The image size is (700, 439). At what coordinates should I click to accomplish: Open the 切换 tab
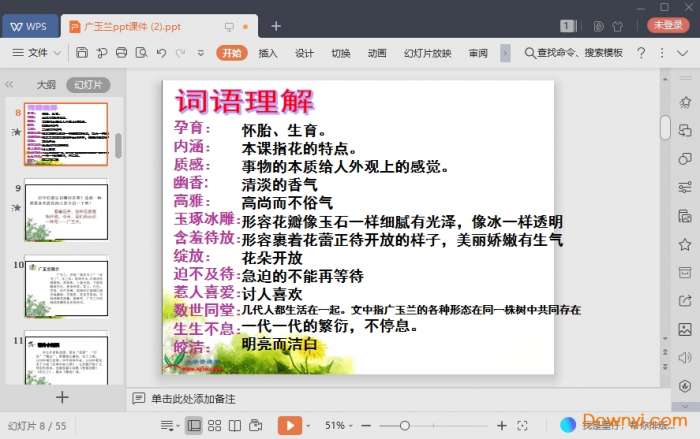(341, 53)
